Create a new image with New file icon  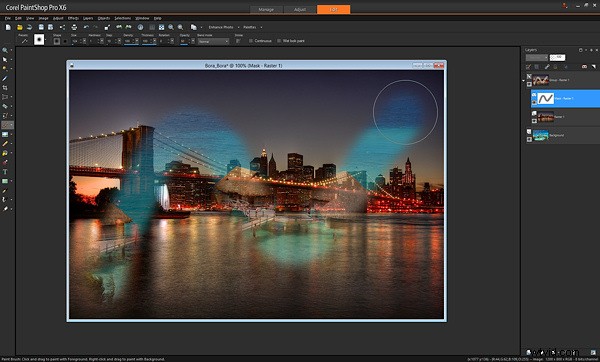pos(8,27)
